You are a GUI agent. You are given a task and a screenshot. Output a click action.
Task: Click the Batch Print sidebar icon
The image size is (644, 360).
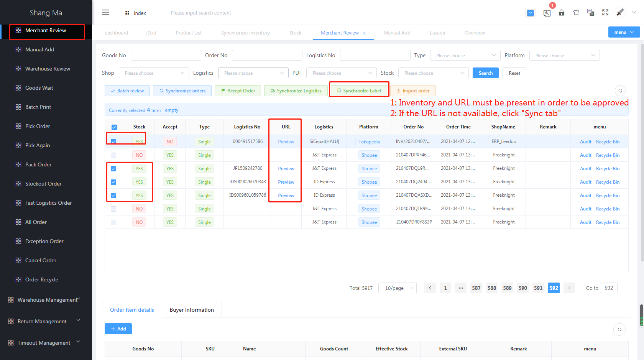(18, 107)
